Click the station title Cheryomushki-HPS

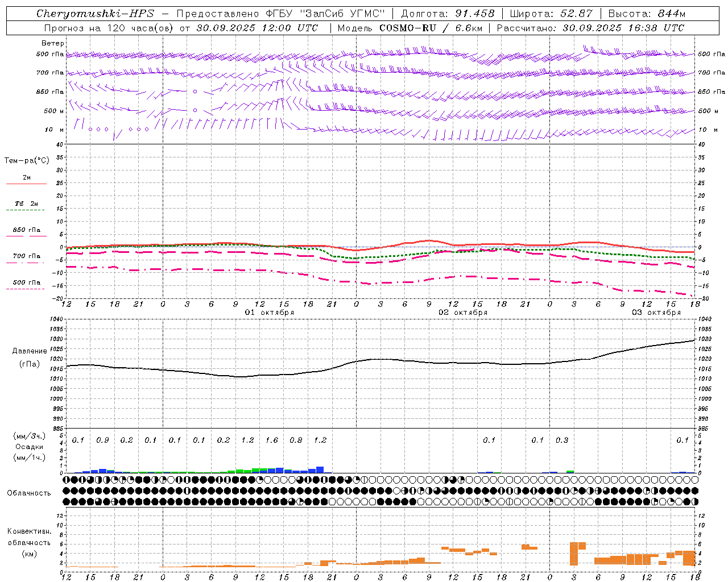click(95, 14)
